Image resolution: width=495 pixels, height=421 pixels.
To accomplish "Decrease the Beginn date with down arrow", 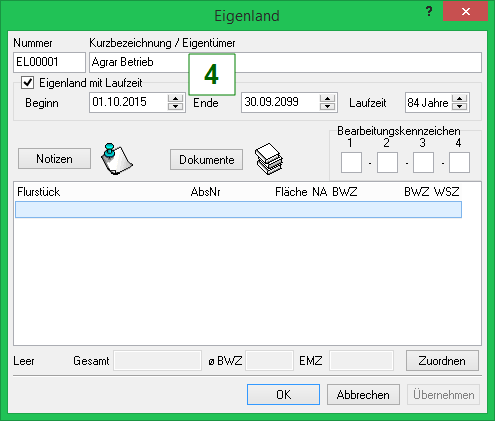I will [175, 106].
